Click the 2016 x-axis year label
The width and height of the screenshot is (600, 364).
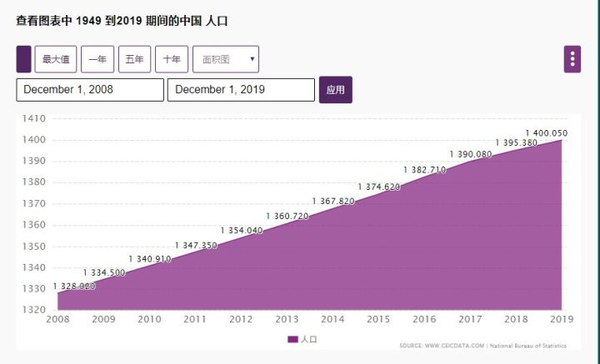pyautogui.click(x=424, y=319)
